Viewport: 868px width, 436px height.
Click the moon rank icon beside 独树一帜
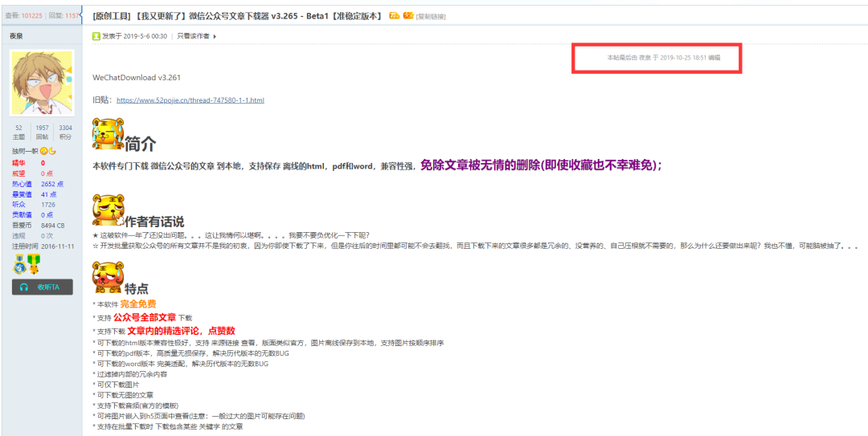point(52,151)
